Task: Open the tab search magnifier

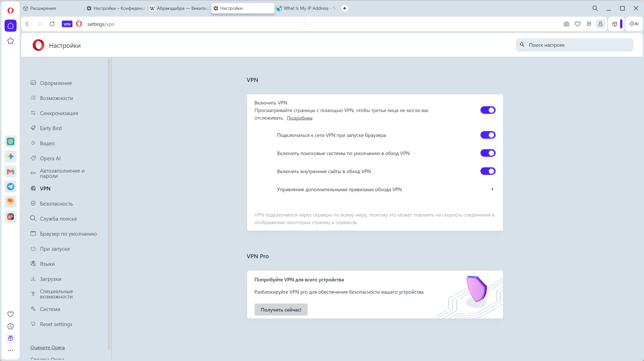Action: click(x=595, y=8)
